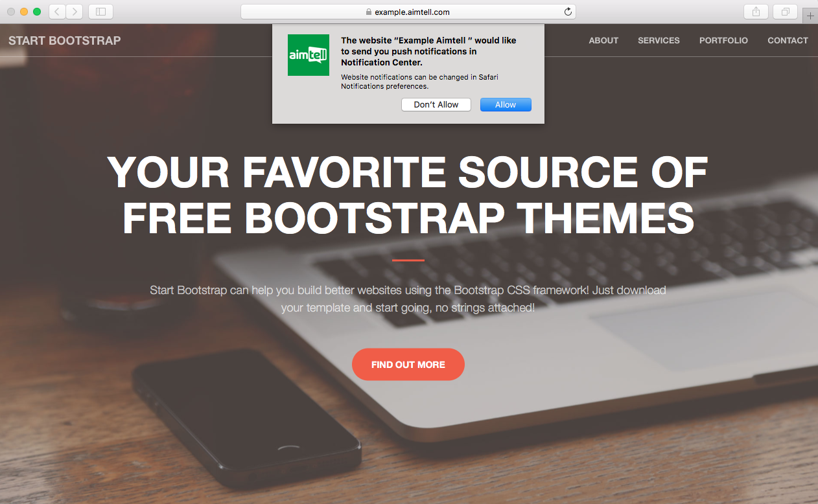The image size is (818, 504).
Task: Select SERVICES in the navigation bar
Action: [659, 40]
